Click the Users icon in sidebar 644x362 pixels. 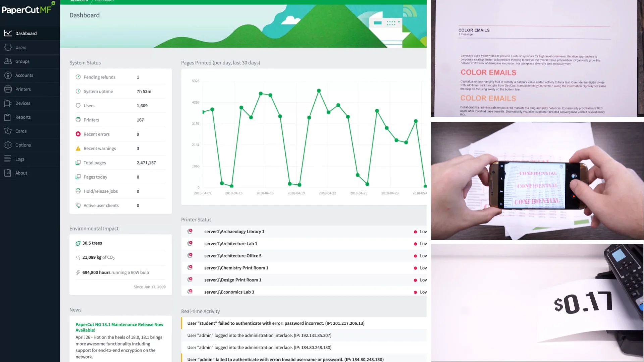8,47
